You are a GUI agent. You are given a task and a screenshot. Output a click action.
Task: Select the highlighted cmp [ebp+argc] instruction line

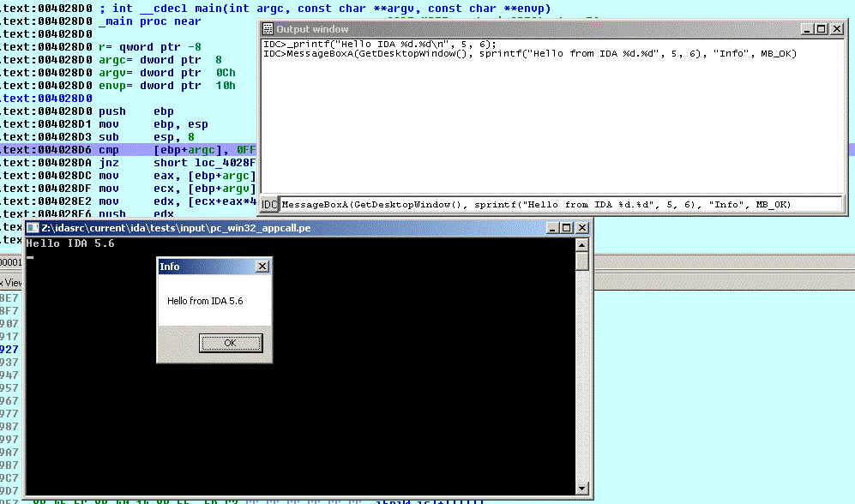(x=129, y=150)
